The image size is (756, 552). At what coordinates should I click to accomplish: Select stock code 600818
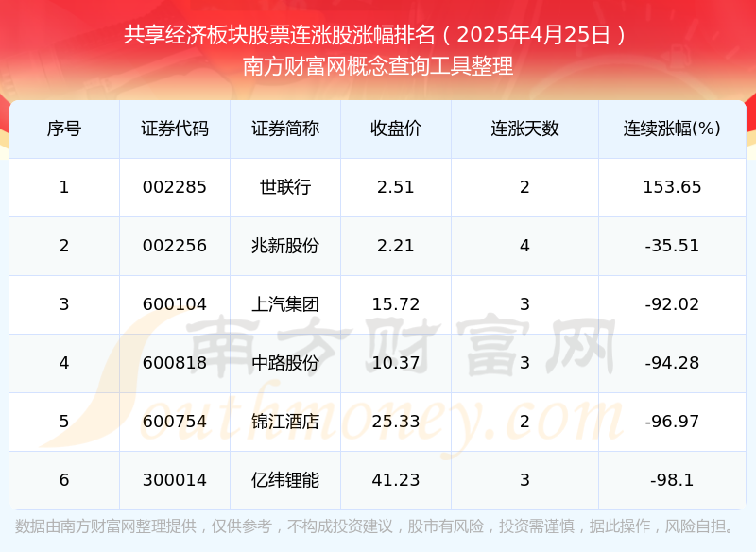click(175, 363)
